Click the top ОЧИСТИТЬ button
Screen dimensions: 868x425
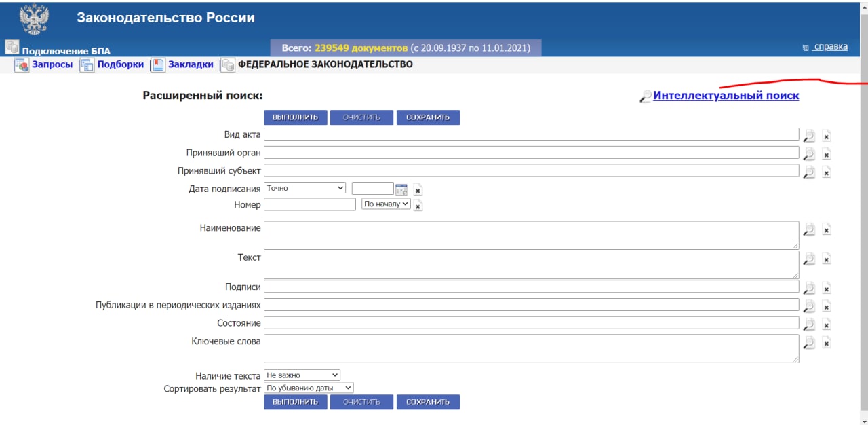361,117
